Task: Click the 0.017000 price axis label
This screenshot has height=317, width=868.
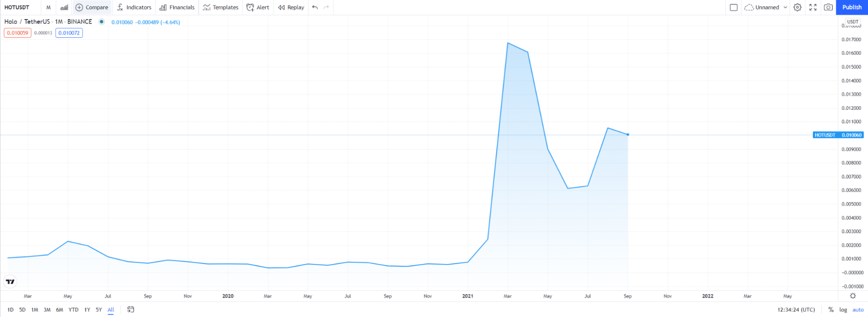Action: pyautogui.click(x=851, y=40)
